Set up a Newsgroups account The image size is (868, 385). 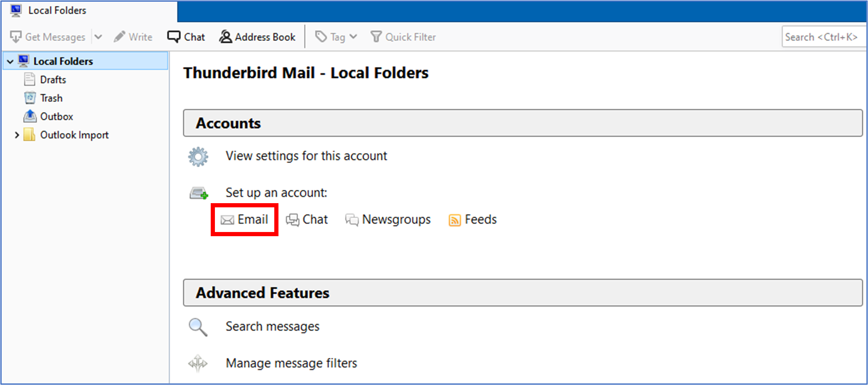pos(388,219)
